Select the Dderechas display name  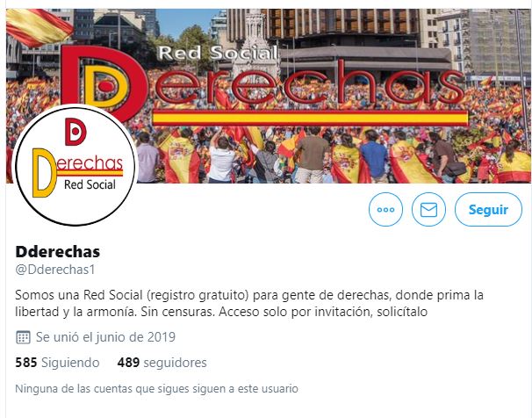[58, 252]
